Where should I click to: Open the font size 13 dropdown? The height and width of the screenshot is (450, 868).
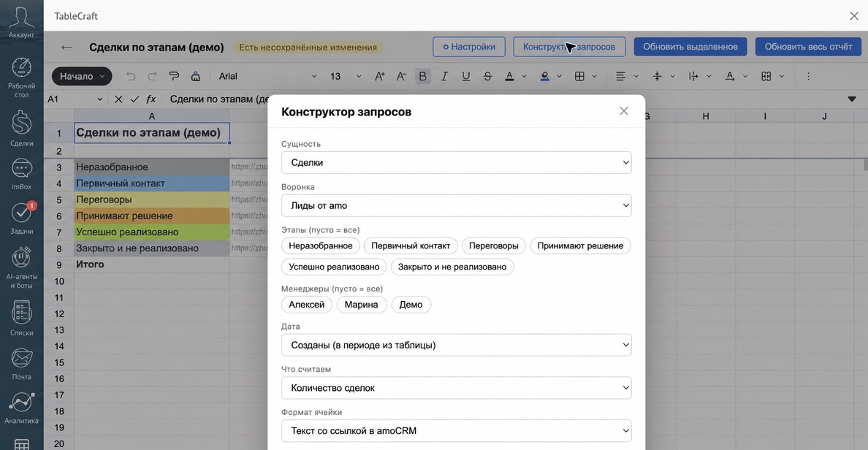pos(346,77)
